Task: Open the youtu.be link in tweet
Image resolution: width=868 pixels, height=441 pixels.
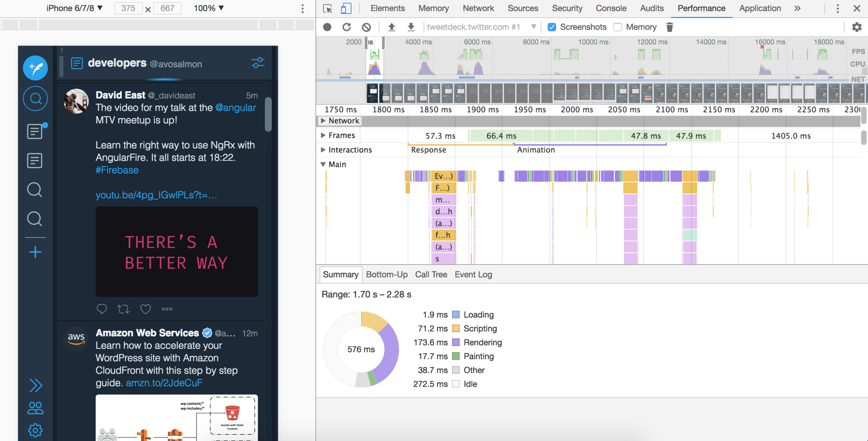Action: coord(156,195)
